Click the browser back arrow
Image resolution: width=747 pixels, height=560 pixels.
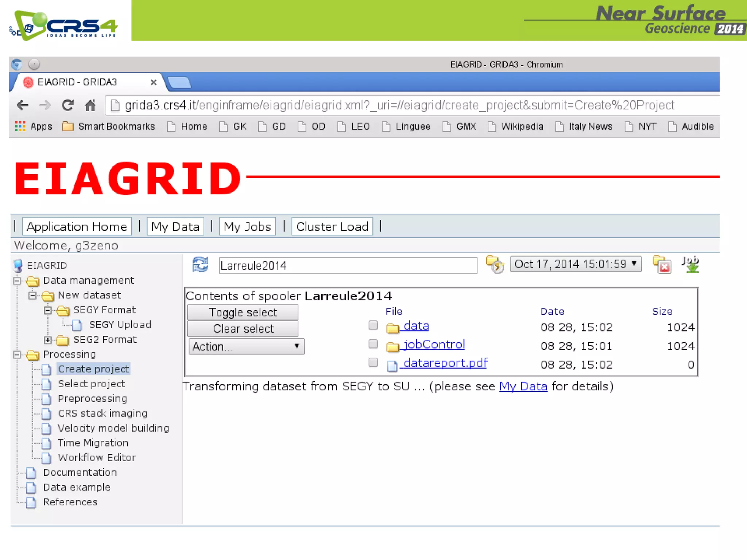pyautogui.click(x=23, y=105)
